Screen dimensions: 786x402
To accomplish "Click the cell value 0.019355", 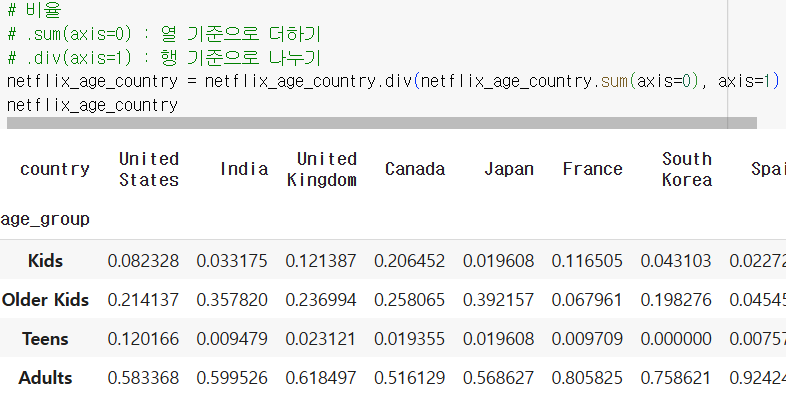I will click(x=410, y=339).
